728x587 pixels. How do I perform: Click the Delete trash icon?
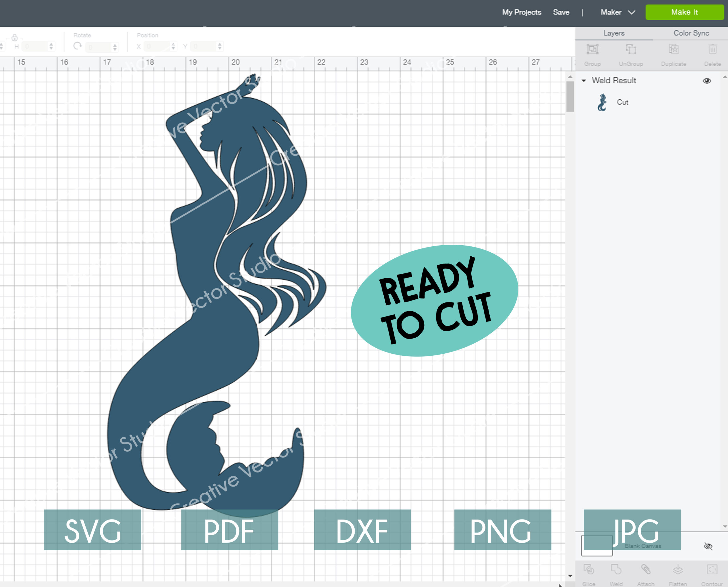coord(712,50)
